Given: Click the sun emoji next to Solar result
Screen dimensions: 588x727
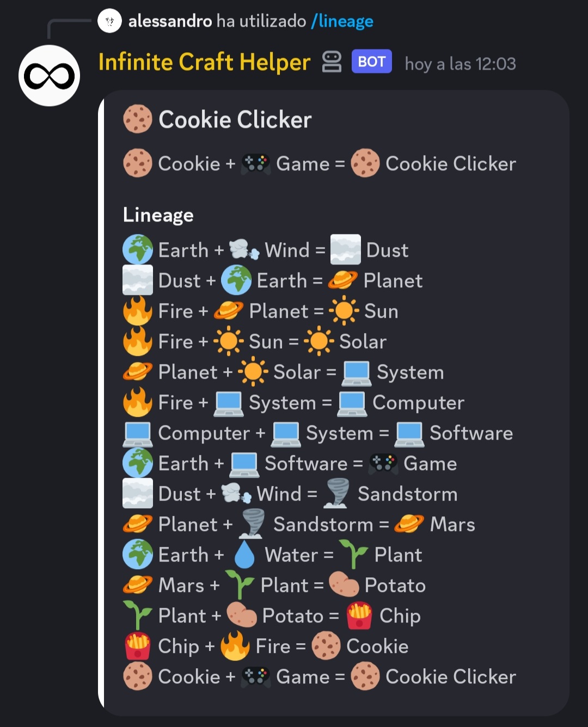Looking at the screenshot, I should [318, 341].
